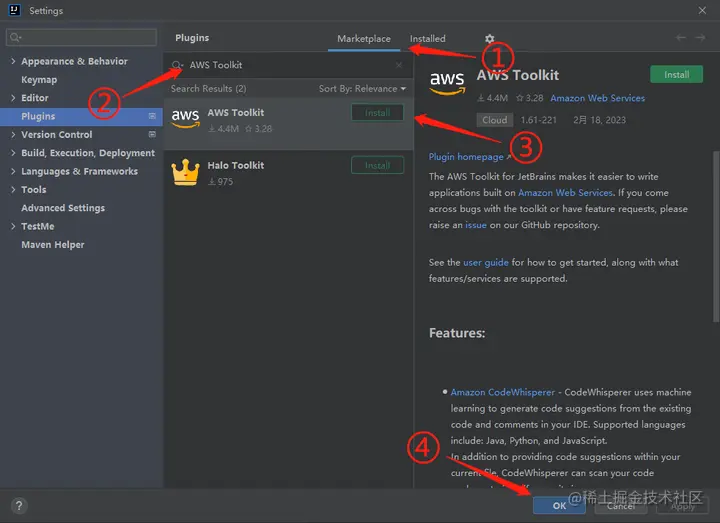Click the plugin search magnifier icon

[177, 65]
